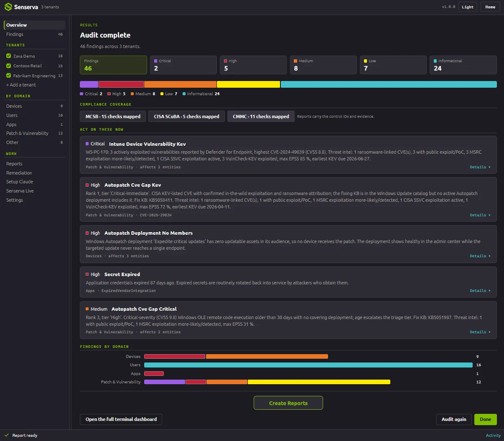Open Setup Claude in sidebar

pyautogui.click(x=35, y=182)
